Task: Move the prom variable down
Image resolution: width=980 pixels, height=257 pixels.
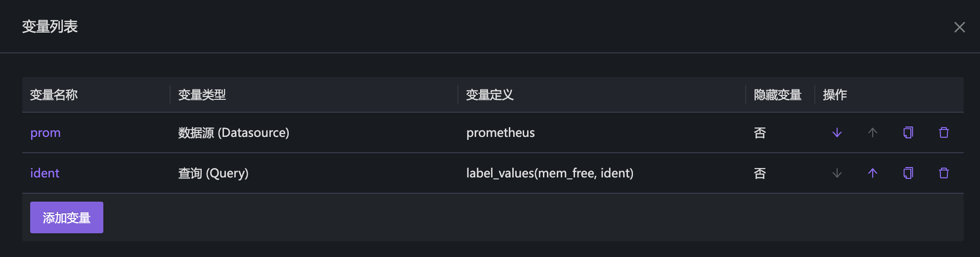Action: [x=837, y=132]
